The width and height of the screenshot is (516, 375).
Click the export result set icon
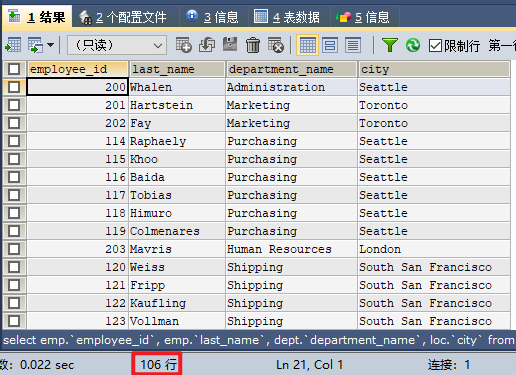tap(14, 45)
